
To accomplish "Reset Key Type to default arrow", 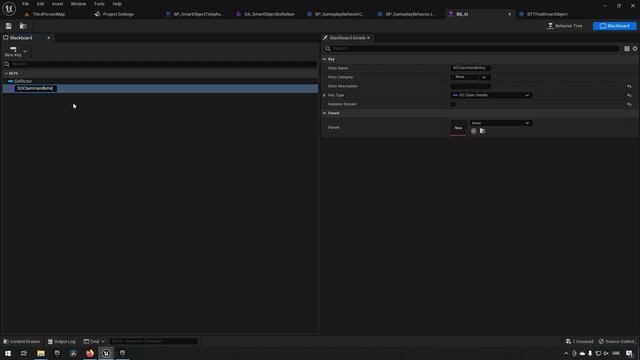I will pyautogui.click(x=629, y=95).
